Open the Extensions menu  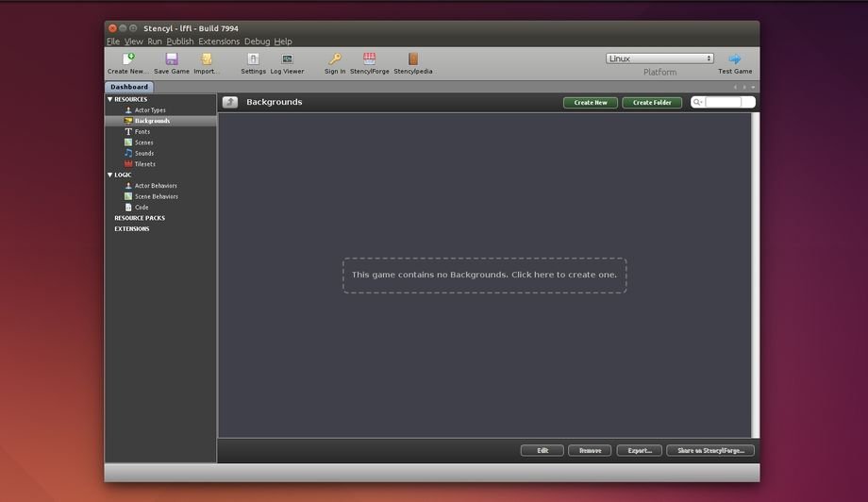[x=219, y=42]
